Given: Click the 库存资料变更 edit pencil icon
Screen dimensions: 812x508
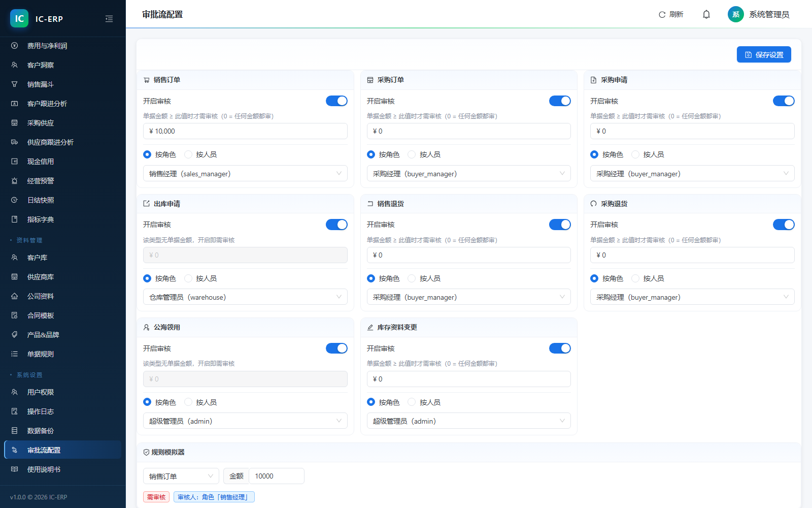Looking at the screenshot, I should (370, 328).
